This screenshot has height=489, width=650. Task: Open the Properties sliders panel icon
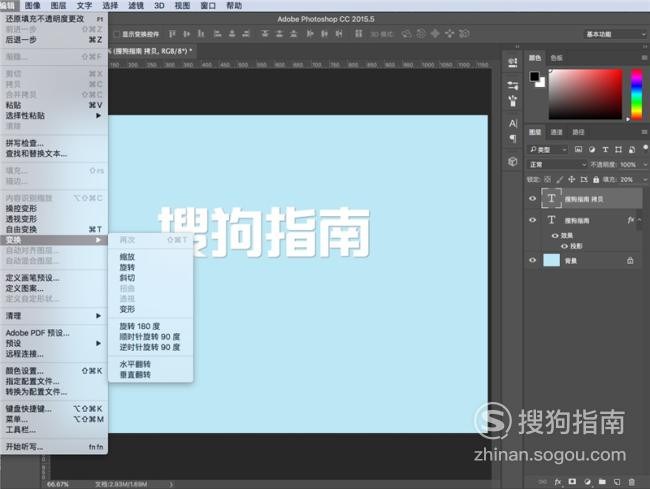pos(513,85)
